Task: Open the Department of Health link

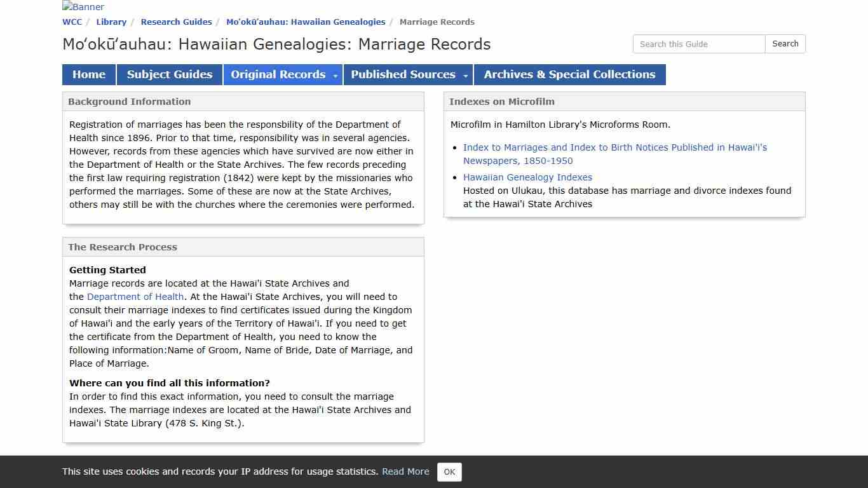Action: click(x=135, y=297)
